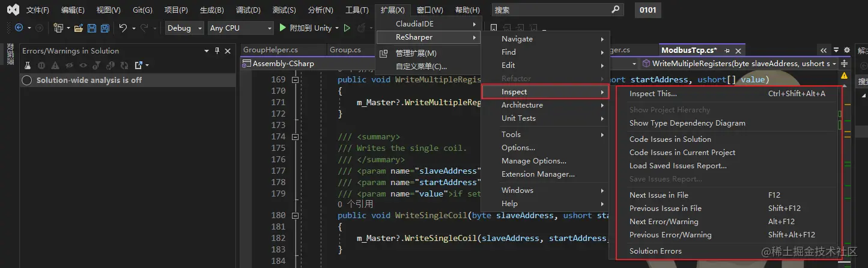Select Code Issues in Solution

pos(728,139)
